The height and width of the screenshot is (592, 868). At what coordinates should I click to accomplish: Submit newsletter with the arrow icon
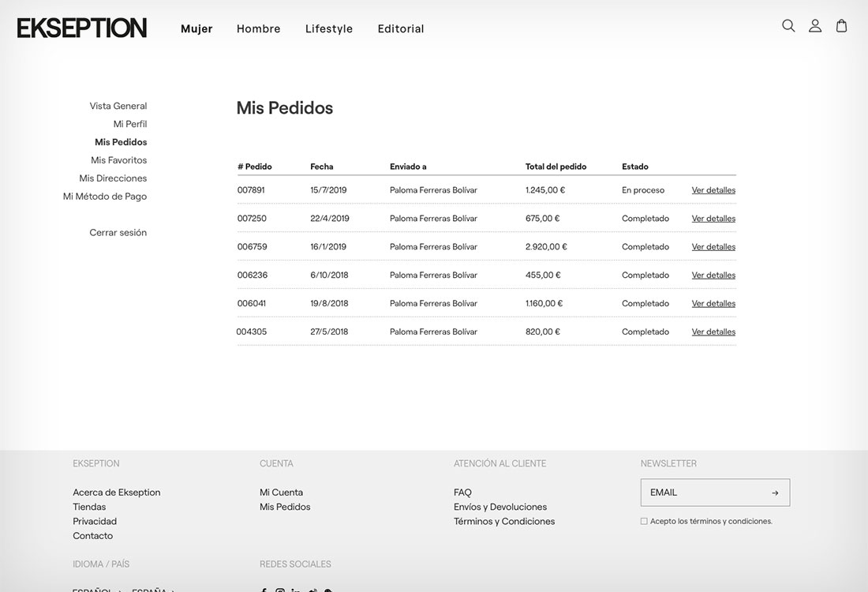click(x=775, y=493)
